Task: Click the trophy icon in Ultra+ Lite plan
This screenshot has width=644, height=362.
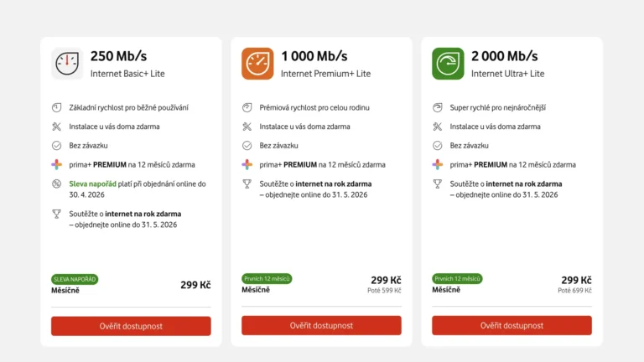Action: coord(437,184)
